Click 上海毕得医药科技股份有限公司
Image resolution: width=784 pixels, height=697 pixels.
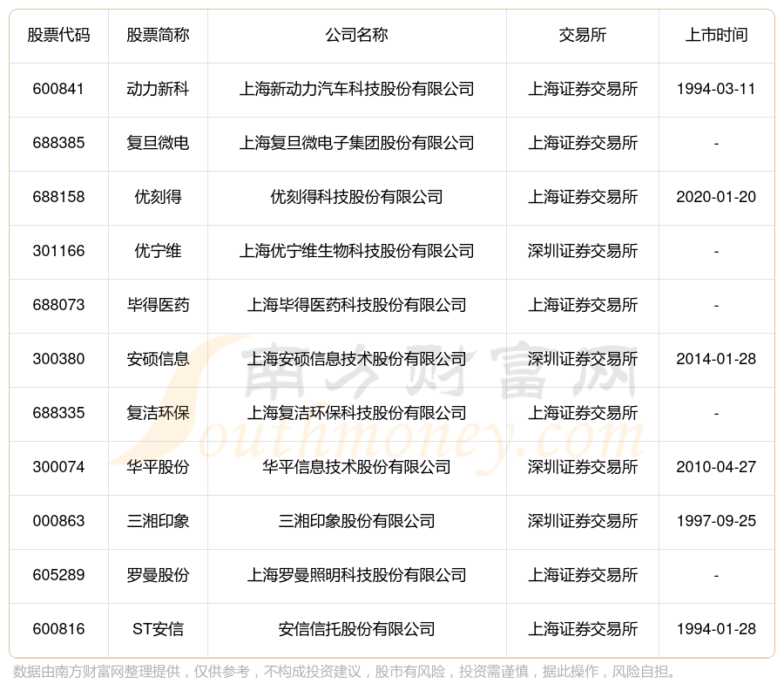tap(356, 305)
